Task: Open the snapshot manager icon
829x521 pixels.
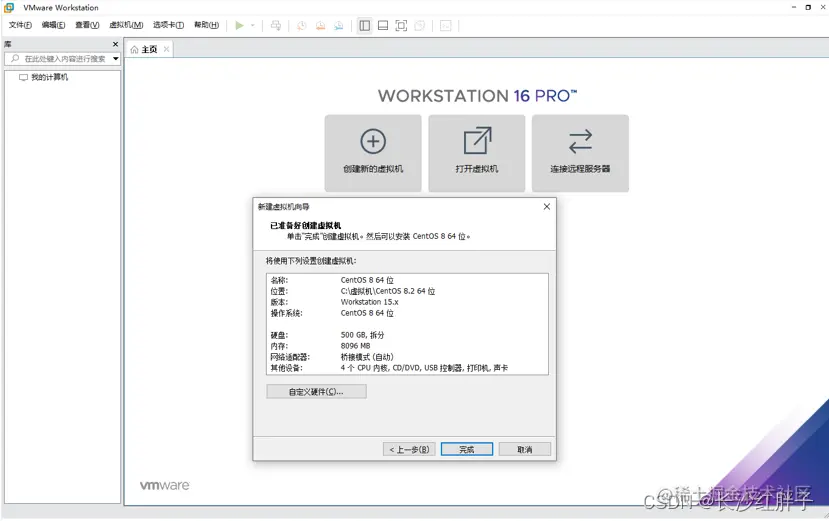Action: 339,25
